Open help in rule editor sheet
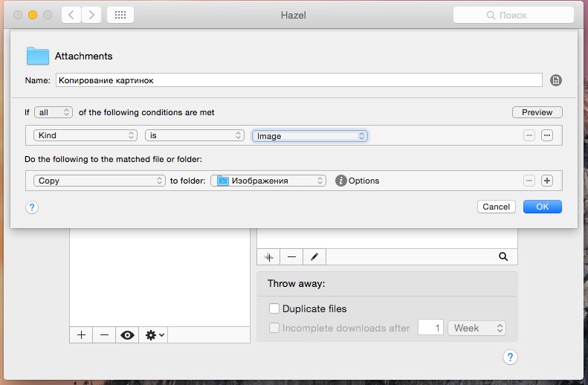The height and width of the screenshot is (385, 588). (x=32, y=207)
